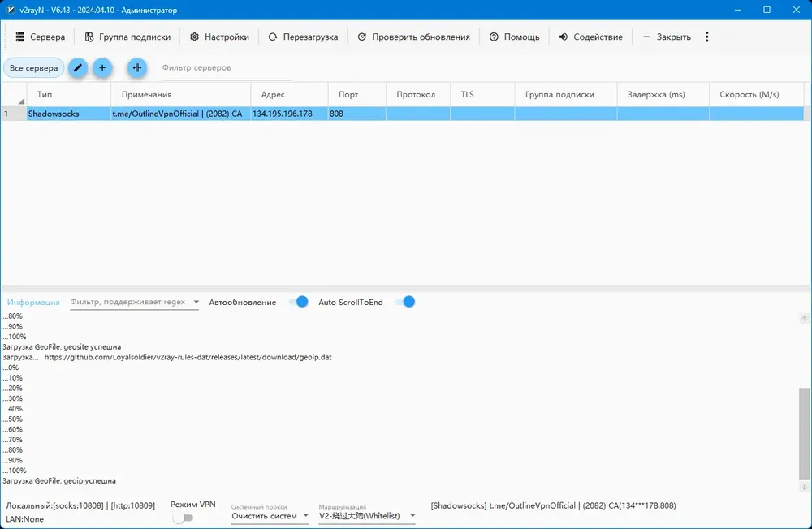Click Закрыть in the toolbar

(x=667, y=37)
